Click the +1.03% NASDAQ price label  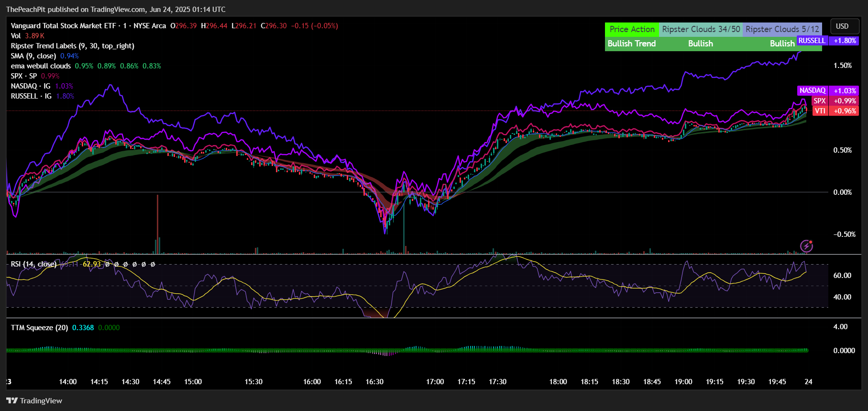tap(845, 90)
